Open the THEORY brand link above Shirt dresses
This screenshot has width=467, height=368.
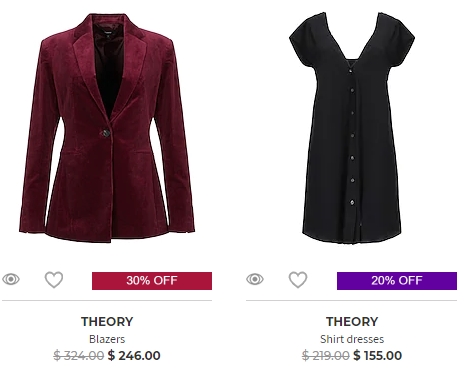tap(352, 322)
